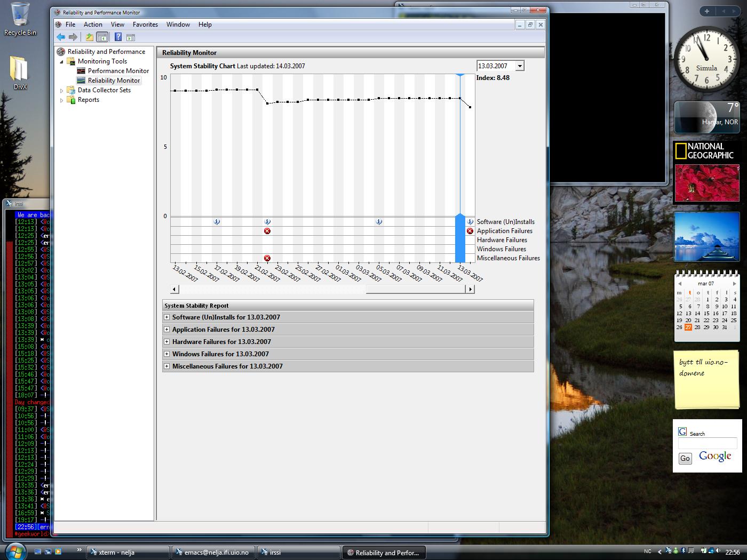Click Application Failure red X on 21.02.2007
The width and height of the screenshot is (747, 560).
click(x=267, y=231)
